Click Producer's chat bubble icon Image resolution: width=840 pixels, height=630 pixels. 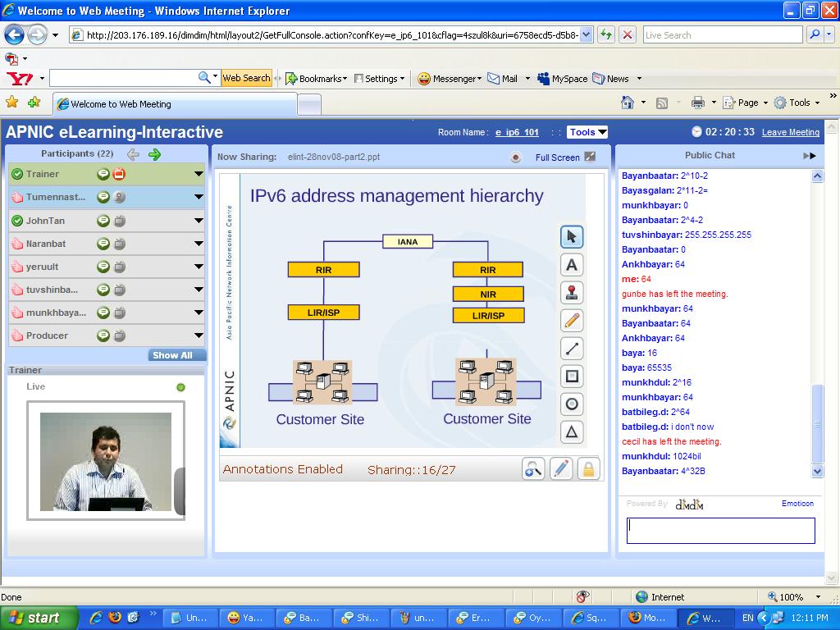click(x=103, y=336)
